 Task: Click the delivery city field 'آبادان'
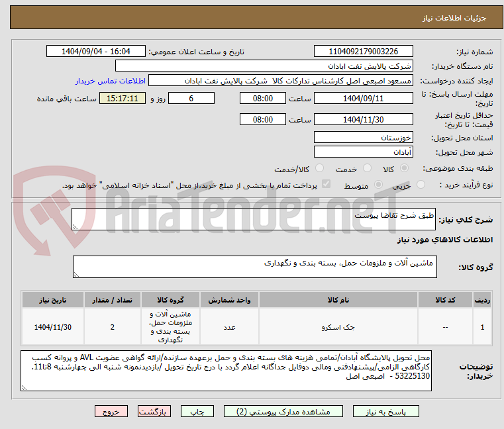pyautogui.click(x=363, y=152)
